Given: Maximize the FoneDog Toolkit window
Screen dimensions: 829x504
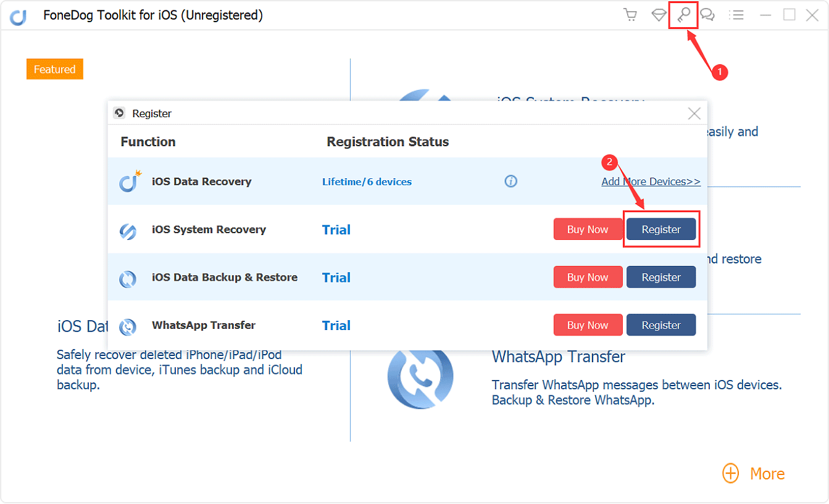Looking at the screenshot, I should [789, 15].
